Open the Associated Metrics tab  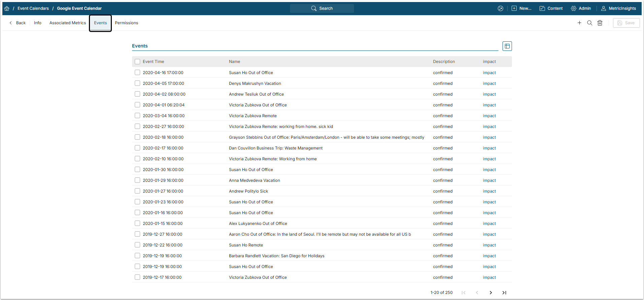pyautogui.click(x=68, y=23)
